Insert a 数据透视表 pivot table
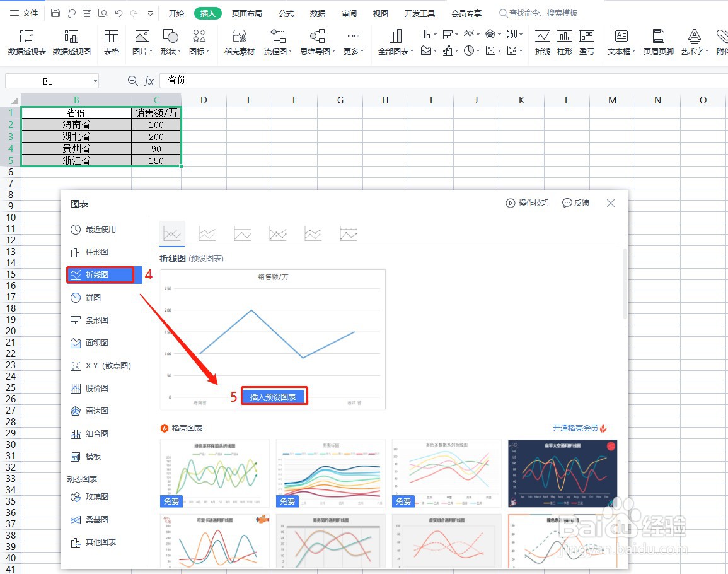Screen dimensions: 728x574 [x=27, y=42]
